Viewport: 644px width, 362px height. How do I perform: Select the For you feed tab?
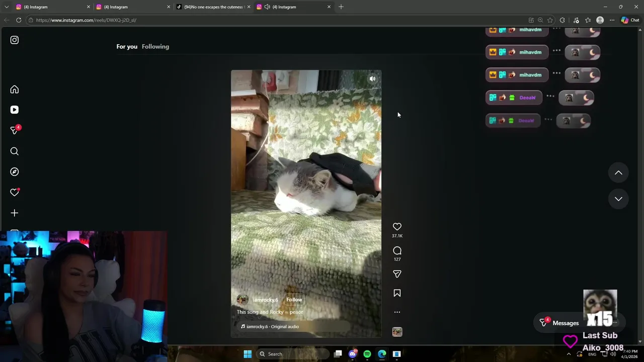[127, 46]
